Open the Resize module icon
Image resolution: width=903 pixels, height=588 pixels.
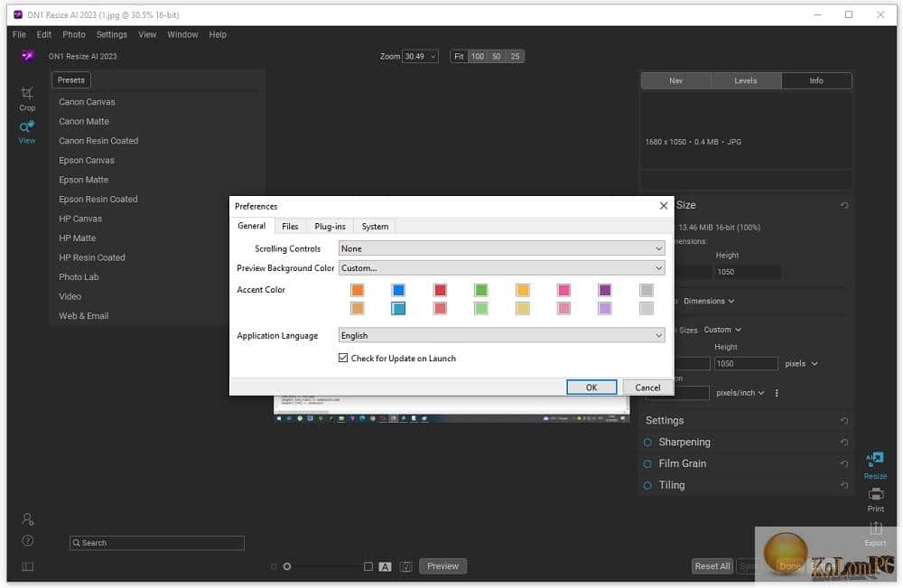875,465
